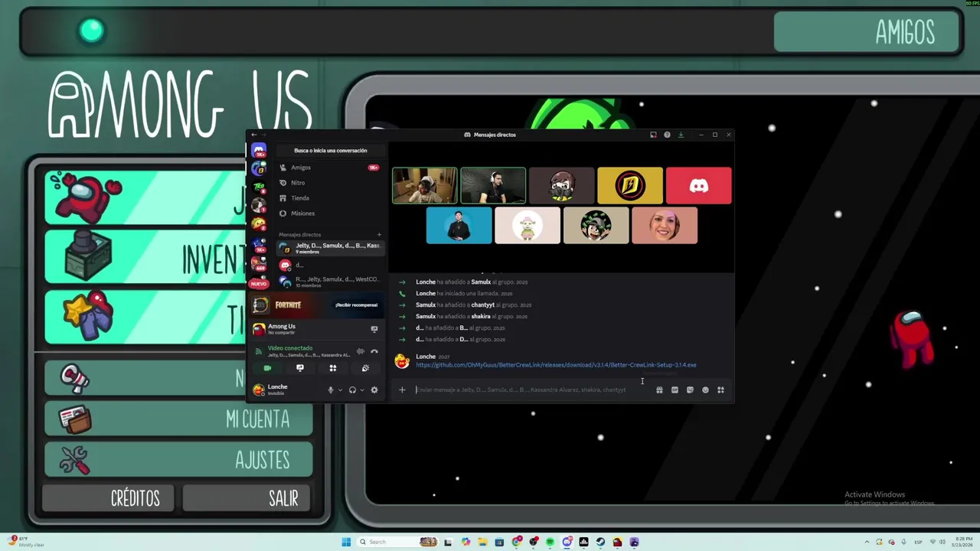Open Windows Start menu
Screen dimensions: 980x551
point(346,542)
